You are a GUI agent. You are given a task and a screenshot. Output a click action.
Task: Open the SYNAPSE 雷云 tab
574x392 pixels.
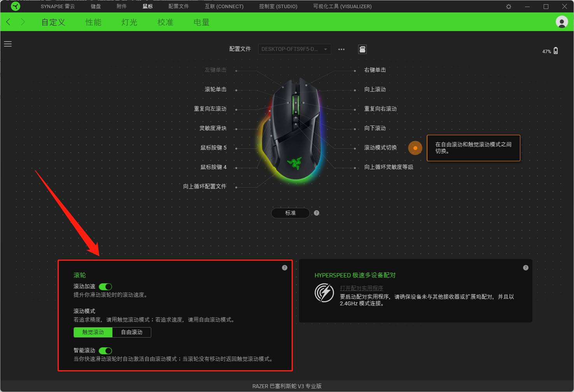tap(58, 7)
